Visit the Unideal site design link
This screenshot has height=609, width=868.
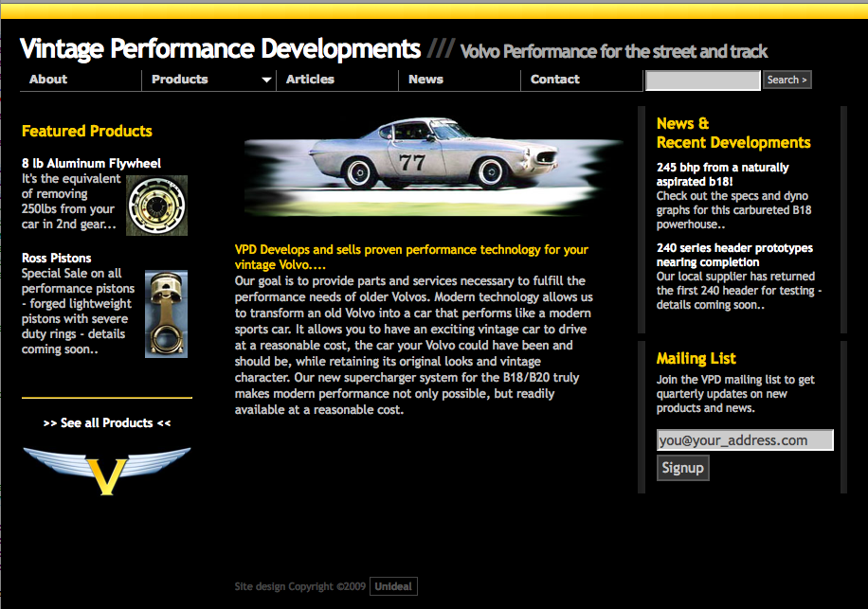pos(393,586)
